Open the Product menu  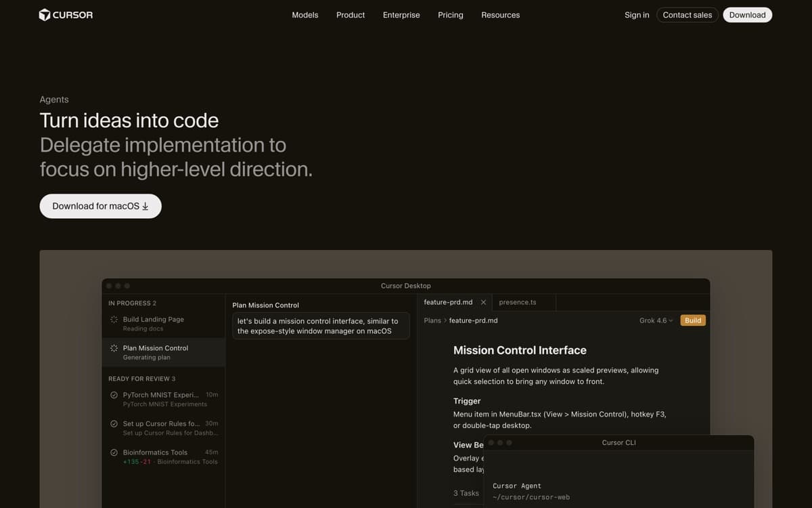[351, 15]
